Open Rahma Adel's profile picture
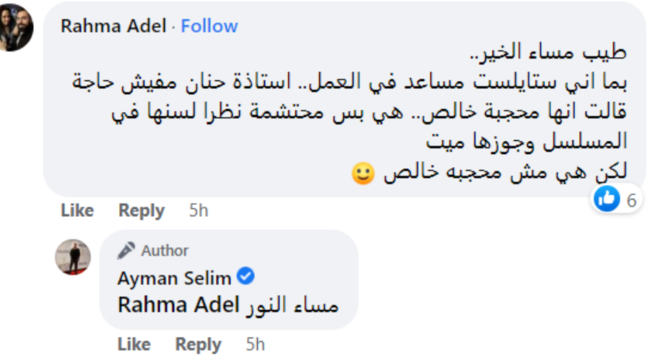 [x=16, y=27]
